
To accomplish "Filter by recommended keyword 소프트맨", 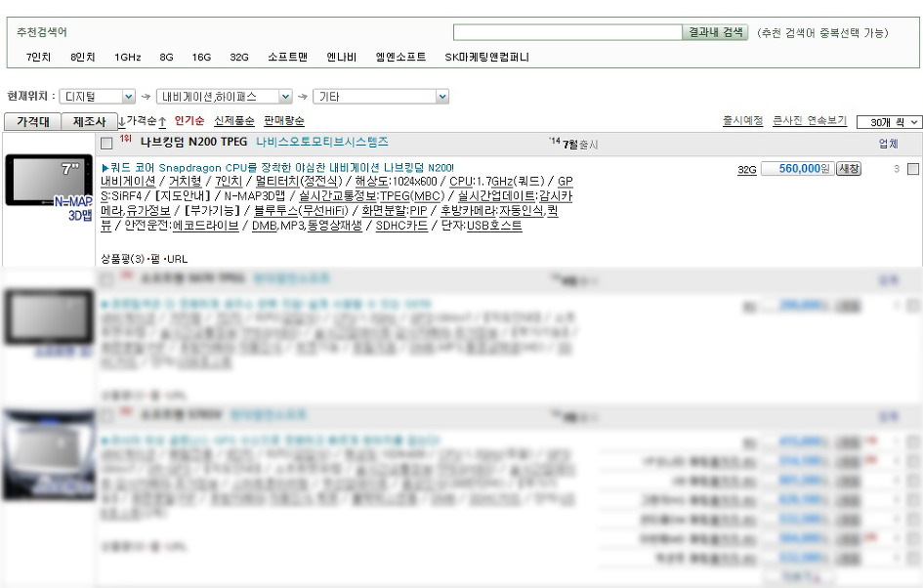I will pyautogui.click(x=288, y=57).
